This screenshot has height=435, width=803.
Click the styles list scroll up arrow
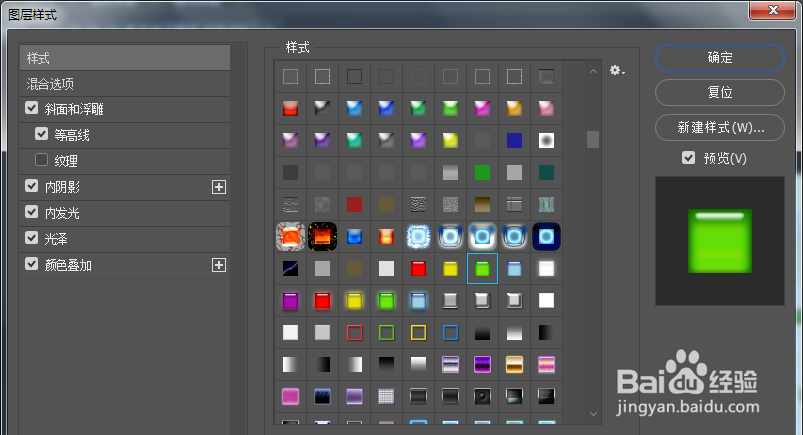593,71
